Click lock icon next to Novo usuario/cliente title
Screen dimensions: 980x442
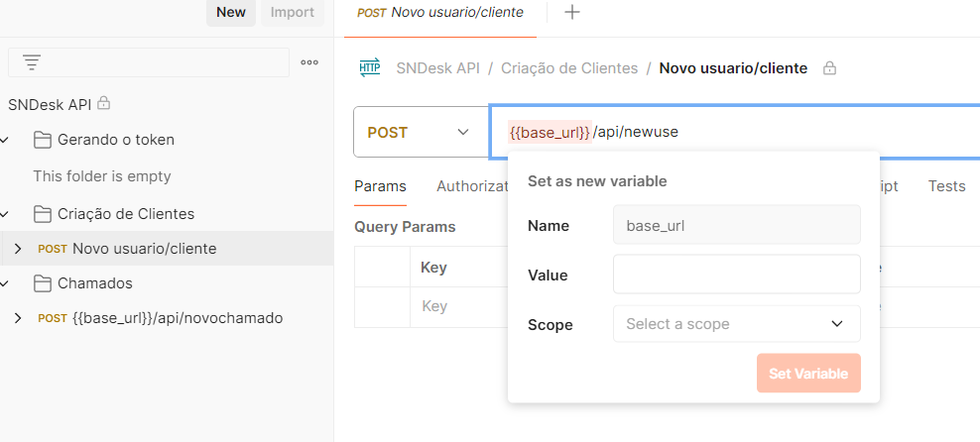(830, 68)
